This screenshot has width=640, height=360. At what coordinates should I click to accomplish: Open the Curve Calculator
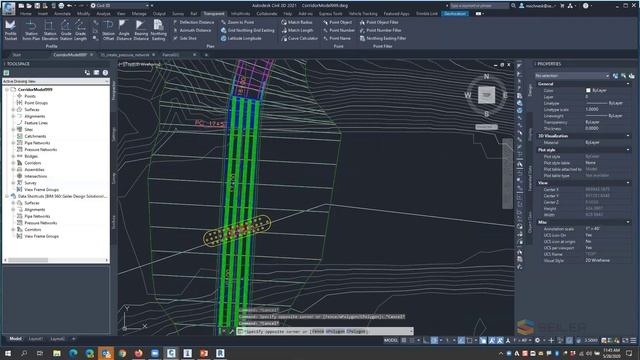[x=299, y=38]
